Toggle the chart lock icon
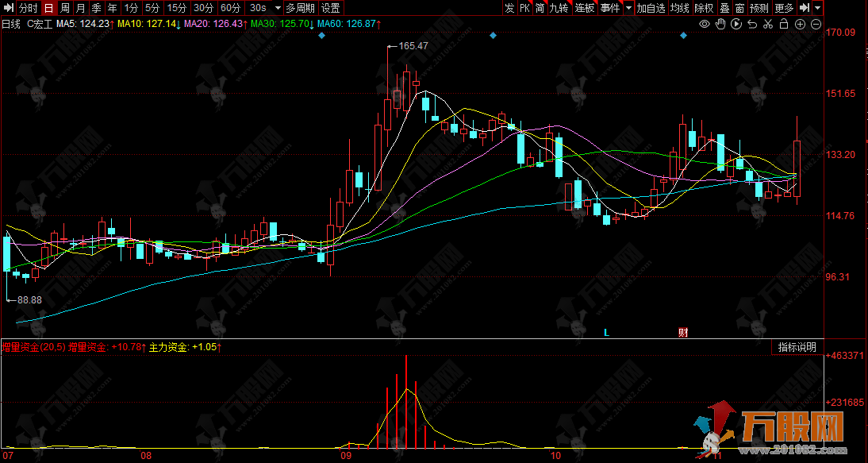Image resolution: width=868 pixels, height=463 pixels. coord(784,25)
